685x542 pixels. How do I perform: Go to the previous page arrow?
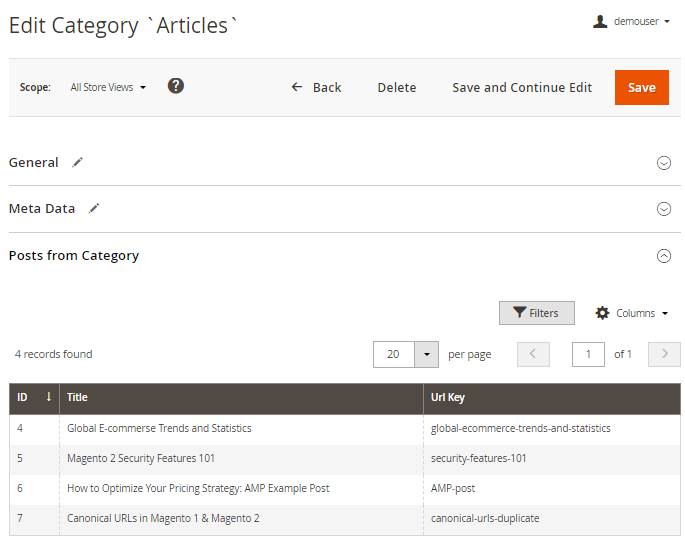(533, 354)
